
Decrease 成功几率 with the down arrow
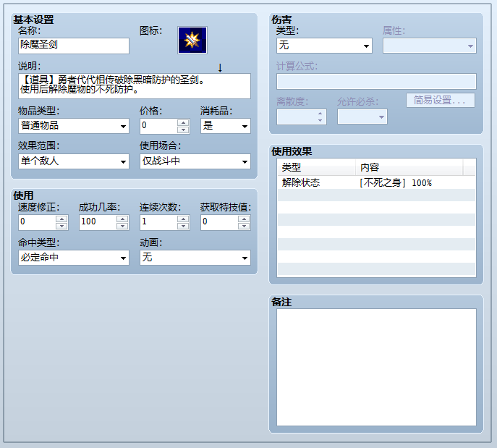[122, 226]
